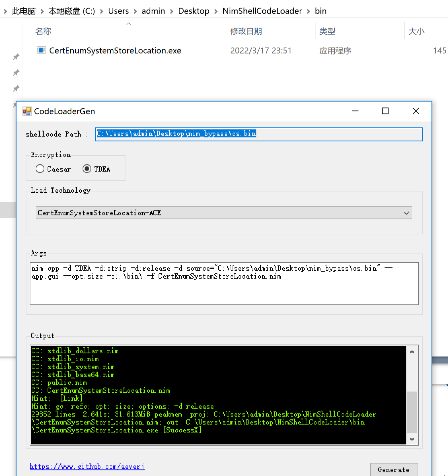Image resolution: width=448 pixels, height=476 pixels.
Task: Expand chevron after 本地磁盘 (C:) in breadcrumb
Action: coord(102,12)
